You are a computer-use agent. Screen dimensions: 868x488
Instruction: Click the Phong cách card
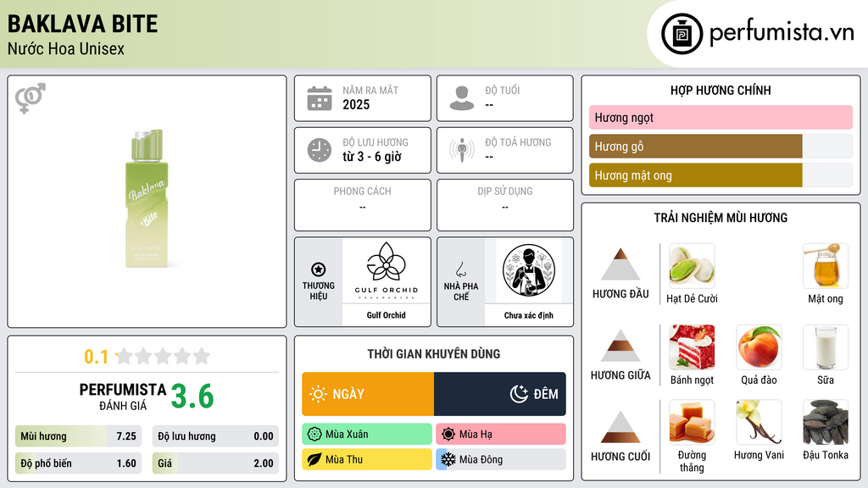[363, 205]
